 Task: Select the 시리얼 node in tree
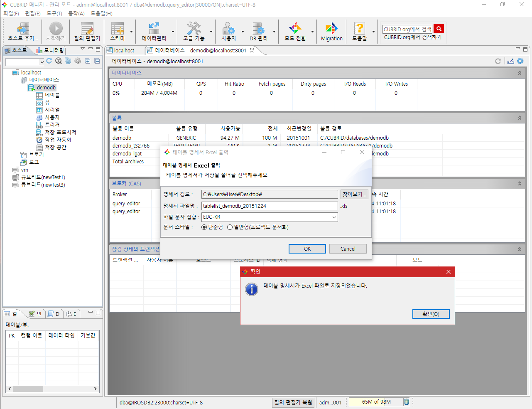point(52,110)
